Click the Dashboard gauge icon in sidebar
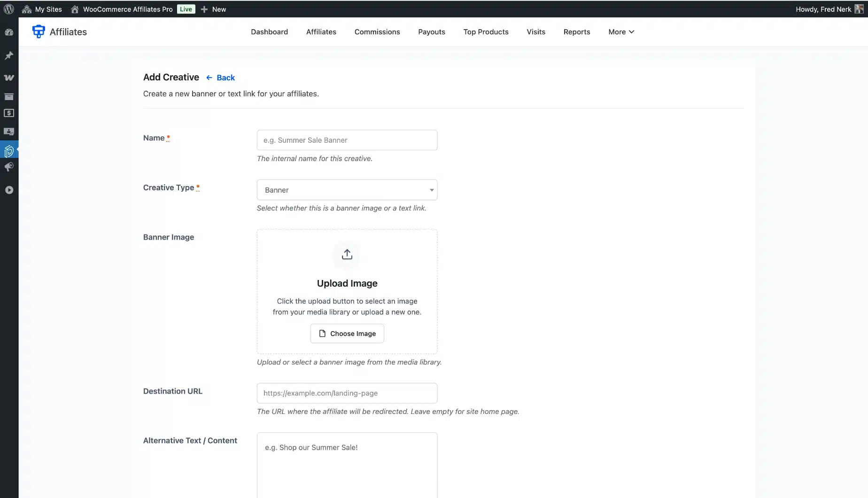 9,32
